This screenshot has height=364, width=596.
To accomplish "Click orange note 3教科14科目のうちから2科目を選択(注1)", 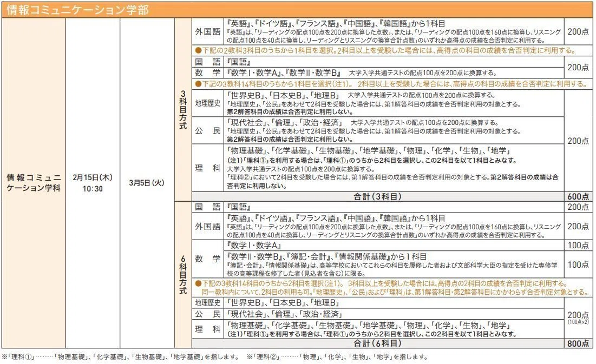I will tap(391, 288).
